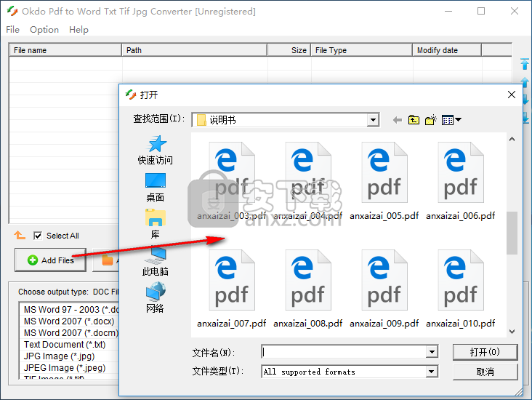This screenshot has width=532, height=400.
Task: Open 此电脑 this PC location
Action: point(156,262)
